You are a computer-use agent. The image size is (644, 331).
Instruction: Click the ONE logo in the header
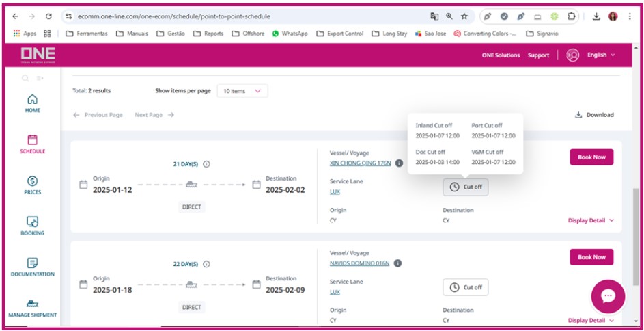click(38, 55)
